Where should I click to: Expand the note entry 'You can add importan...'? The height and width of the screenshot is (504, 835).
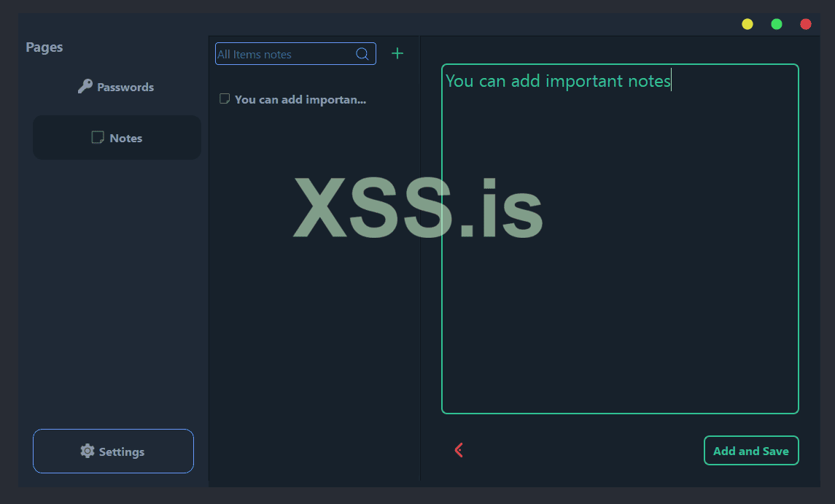[299, 99]
